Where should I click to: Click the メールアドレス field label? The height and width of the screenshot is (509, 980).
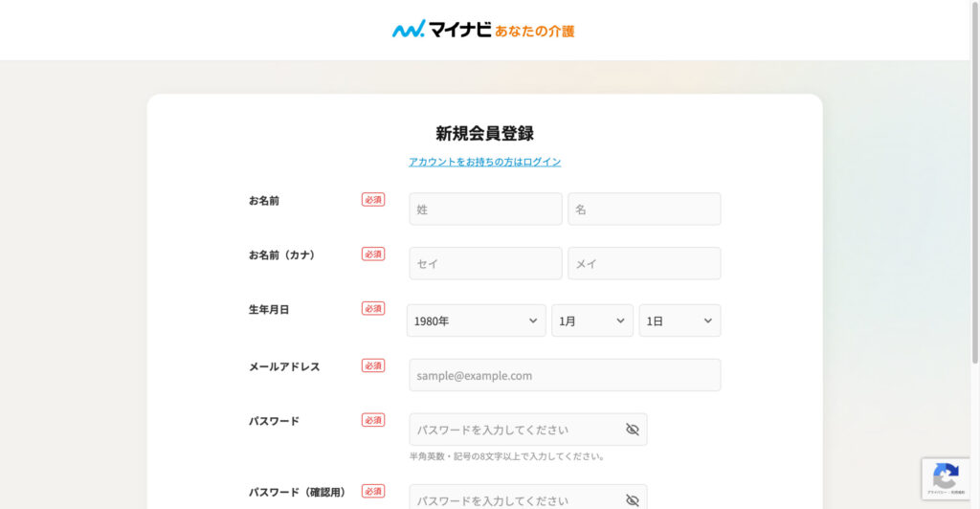click(284, 366)
